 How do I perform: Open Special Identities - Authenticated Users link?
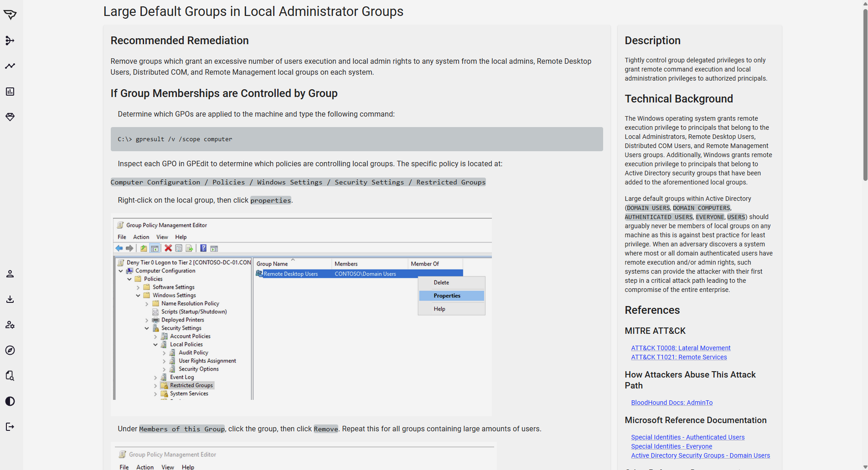(x=687, y=437)
